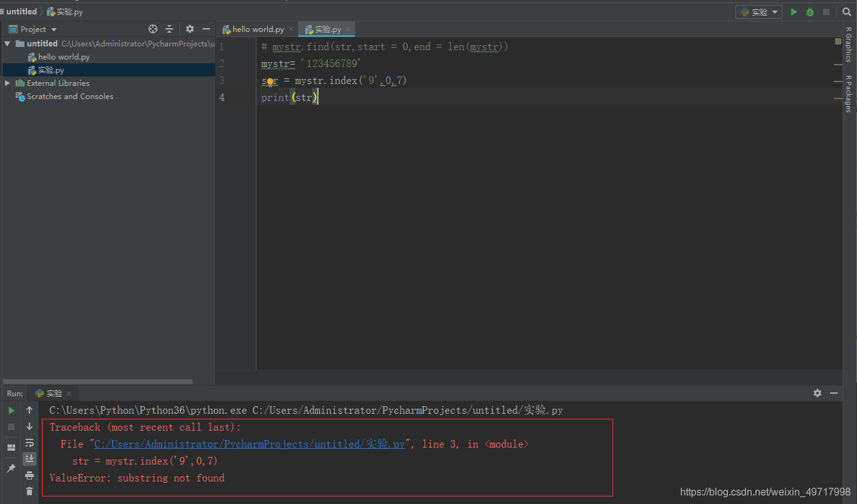Click the ValueError: substring not found text
This screenshot has width=857, height=504.
tap(137, 478)
